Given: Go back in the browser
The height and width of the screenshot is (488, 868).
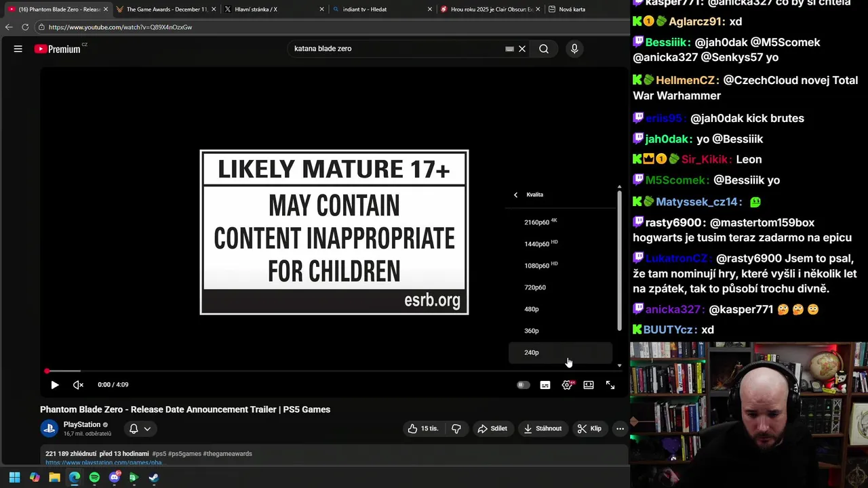Looking at the screenshot, I should point(9,27).
